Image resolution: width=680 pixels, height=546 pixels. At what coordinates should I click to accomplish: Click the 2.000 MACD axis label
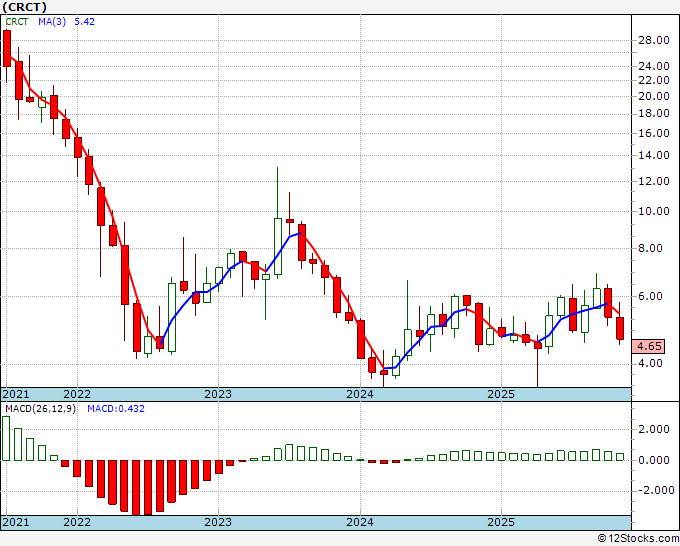653,429
